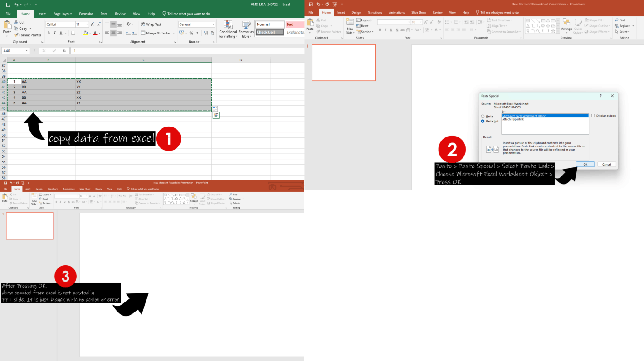
Task: Switch to Excel's Formulas tab
Action: [x=86, y=14]
